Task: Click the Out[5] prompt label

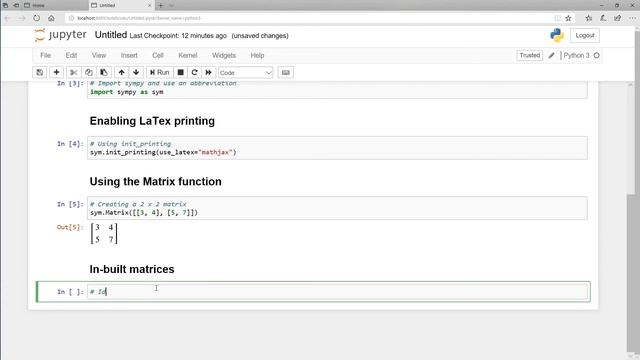Action: coord(70,227)
